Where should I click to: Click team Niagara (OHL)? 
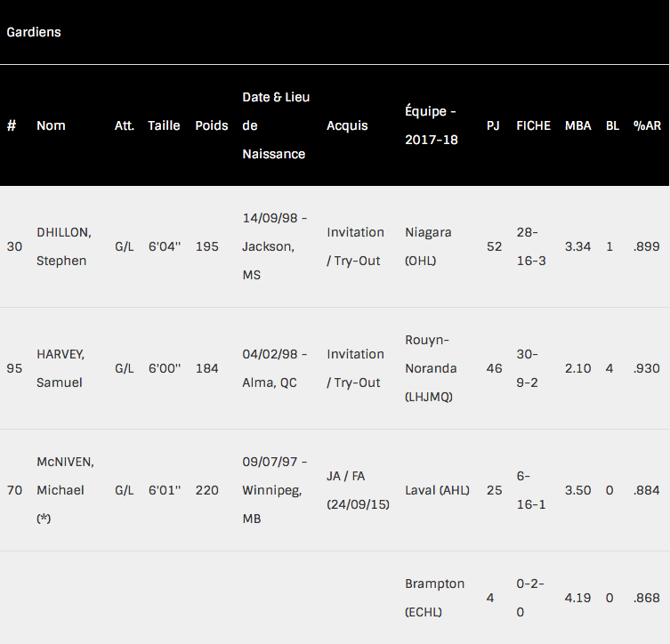point(428,246)
